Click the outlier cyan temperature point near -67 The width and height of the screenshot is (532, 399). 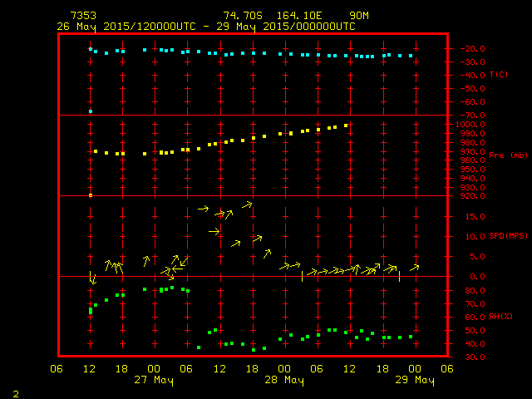tap(91, 111)
